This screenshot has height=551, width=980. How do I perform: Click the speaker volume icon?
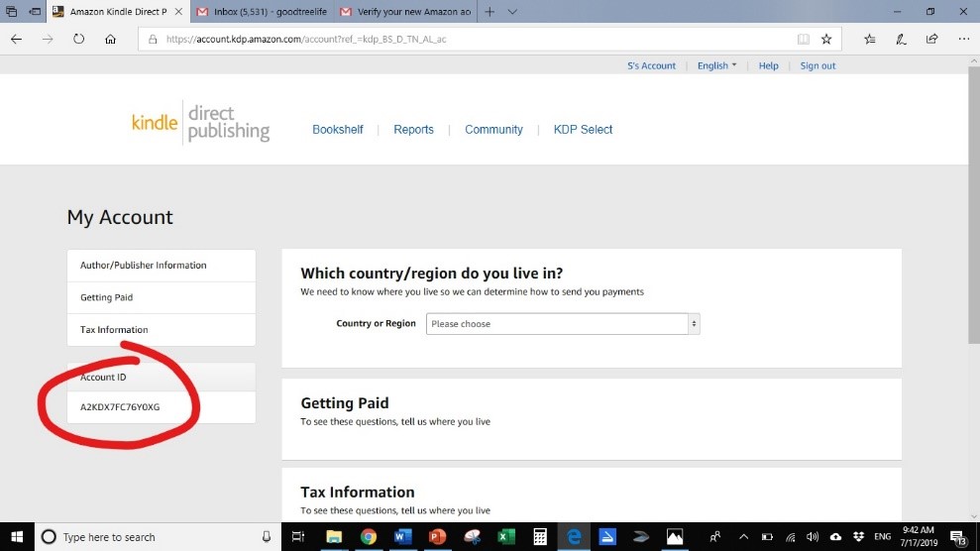[813, 537]
